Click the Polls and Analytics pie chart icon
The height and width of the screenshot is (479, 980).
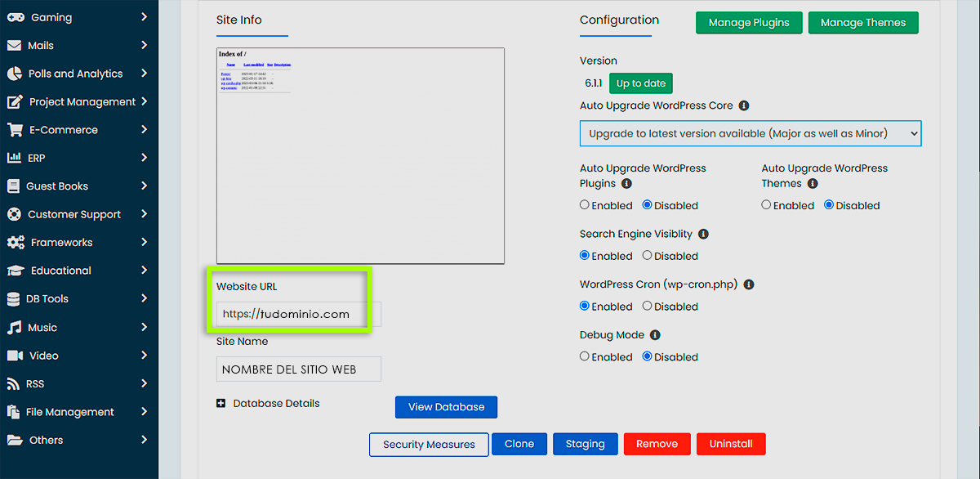coord(15,74)
